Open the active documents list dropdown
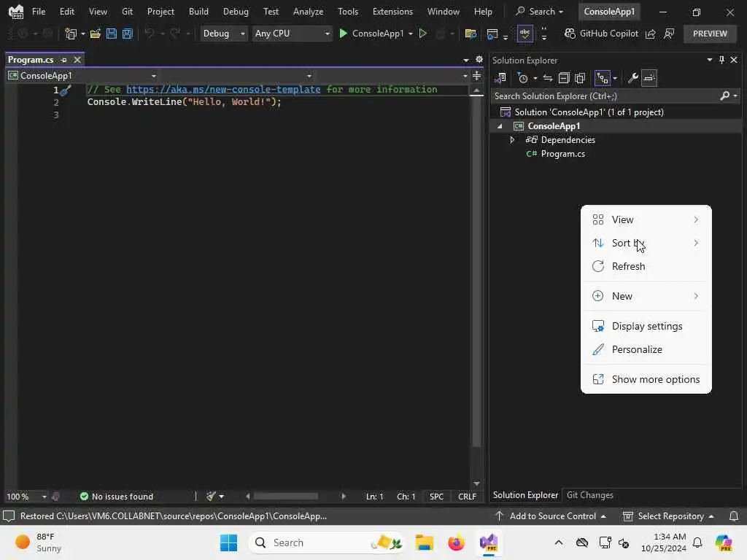Viewport: 747px width, 560px height. point(466,60)
